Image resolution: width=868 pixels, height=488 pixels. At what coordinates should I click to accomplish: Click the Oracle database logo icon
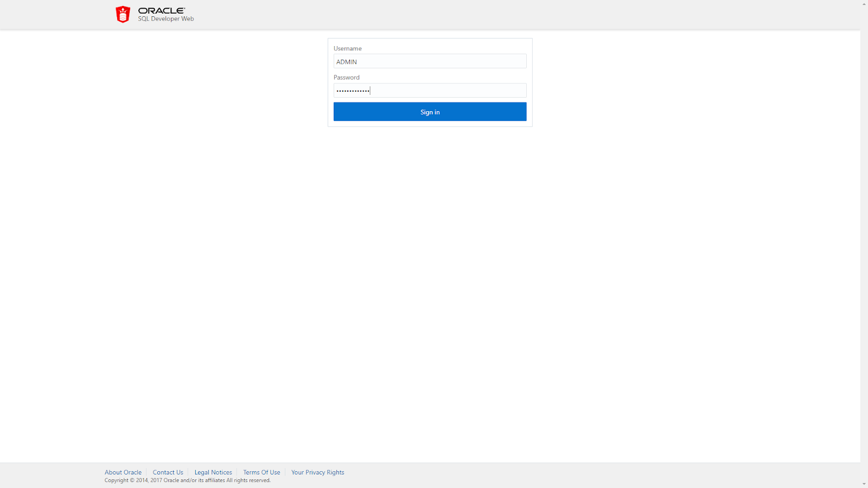(x=123, y=14)
